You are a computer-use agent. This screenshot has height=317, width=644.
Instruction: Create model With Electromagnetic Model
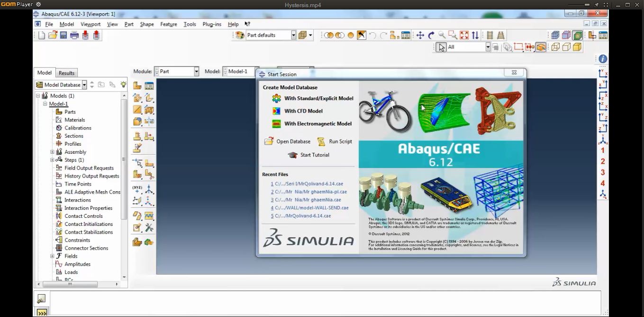[x=312, y=124]
